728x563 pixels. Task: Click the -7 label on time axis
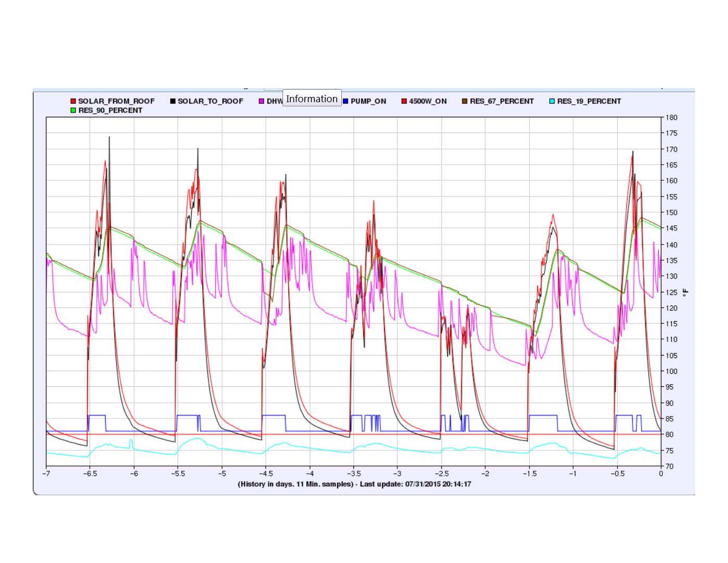[46, 473]
